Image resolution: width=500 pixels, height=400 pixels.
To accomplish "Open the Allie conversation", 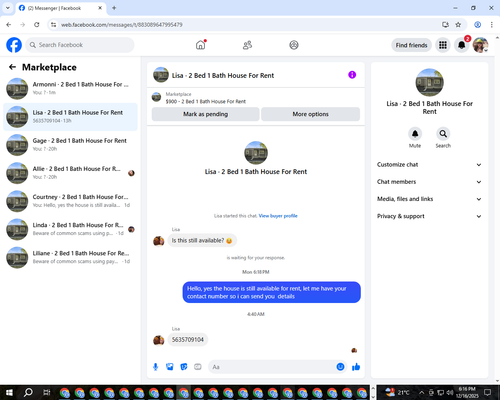I will point(70,173).
